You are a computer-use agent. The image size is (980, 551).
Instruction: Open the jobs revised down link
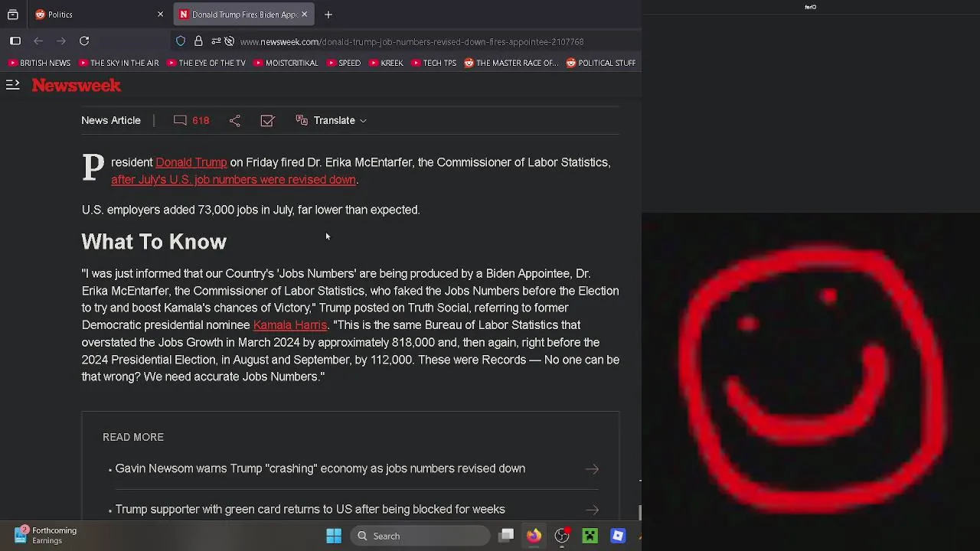[x=234, y=180]
